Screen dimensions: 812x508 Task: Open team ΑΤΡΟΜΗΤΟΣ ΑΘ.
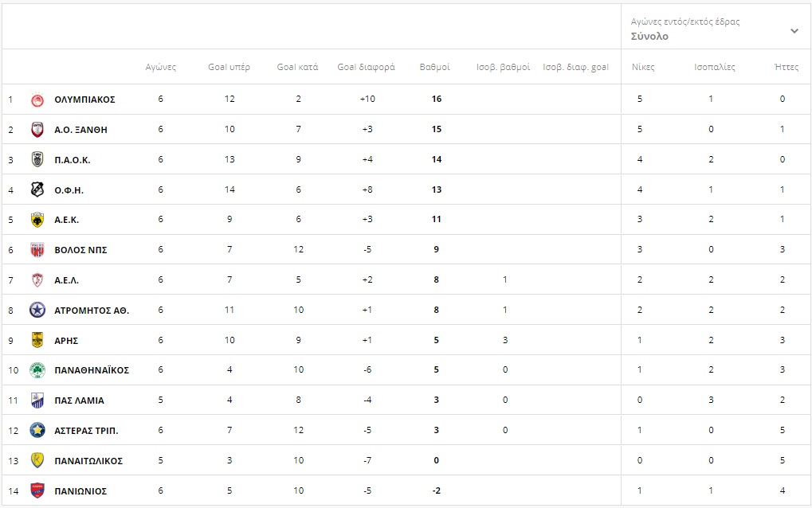[92, 311]
